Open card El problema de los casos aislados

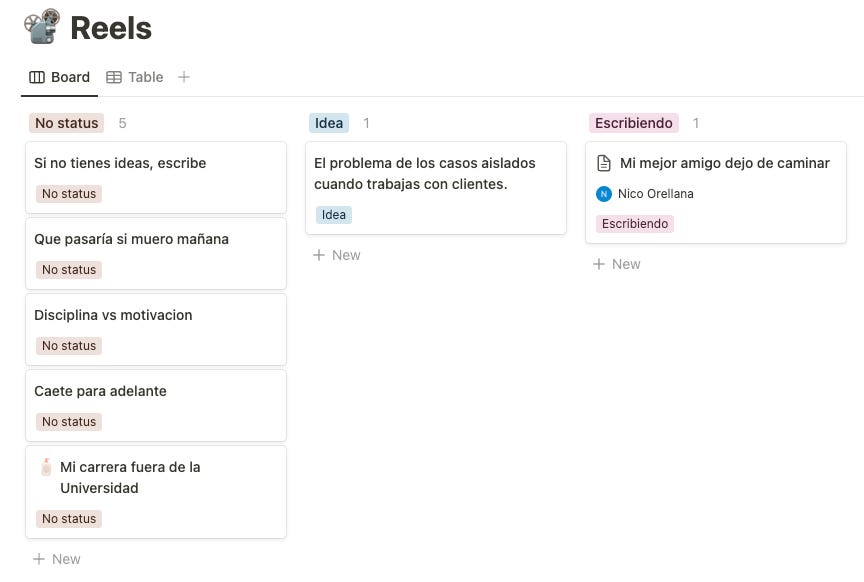coord(436,188)
